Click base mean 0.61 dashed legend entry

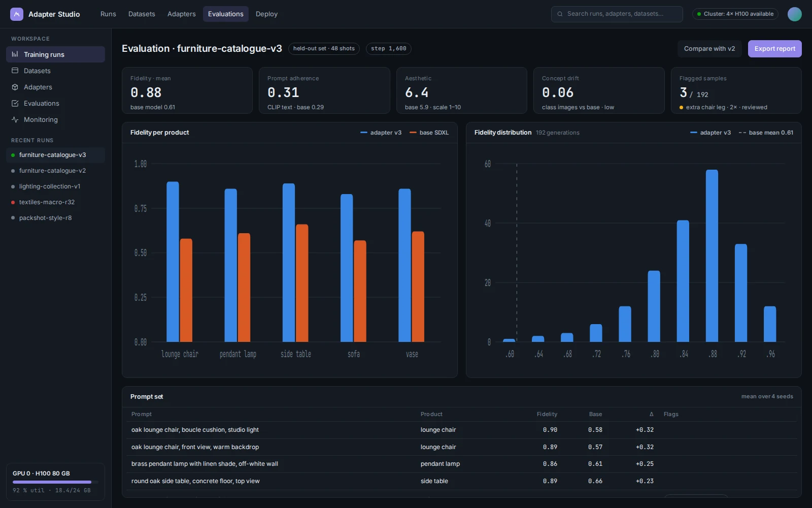(x=766, y=133)
